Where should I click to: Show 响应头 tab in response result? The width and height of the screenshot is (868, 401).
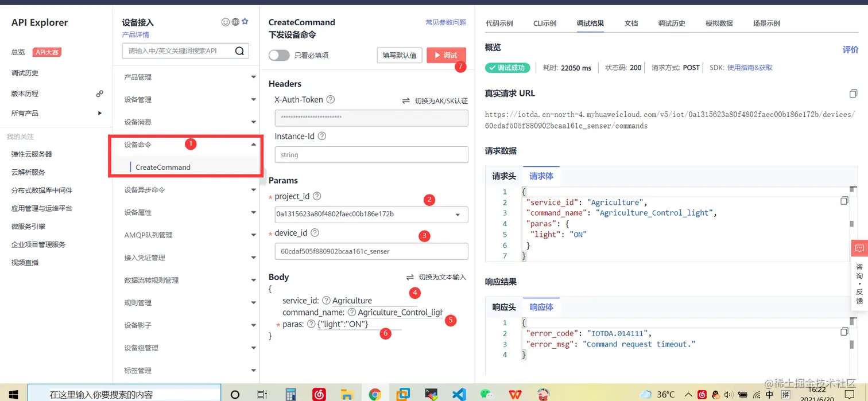click(x=504, y=307)
